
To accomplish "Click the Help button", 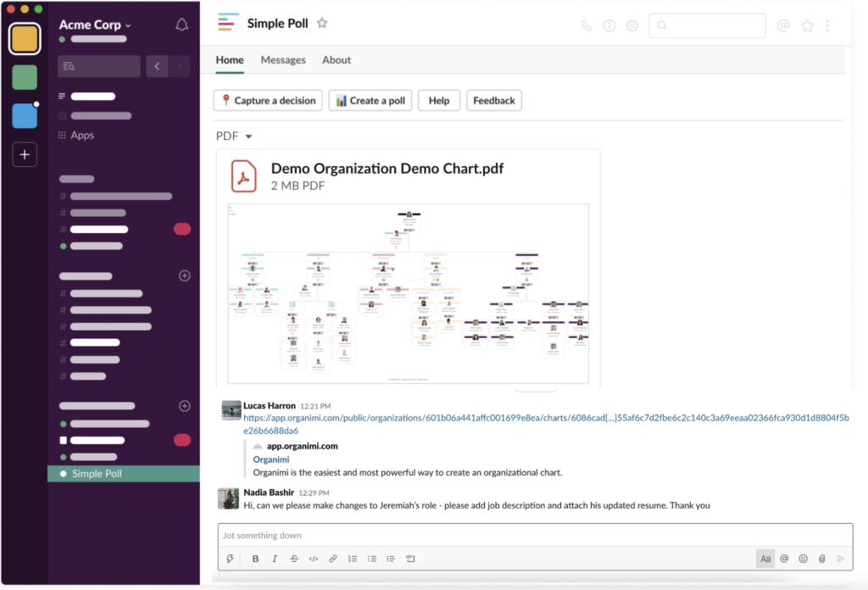I will click(x=439, y=100).
